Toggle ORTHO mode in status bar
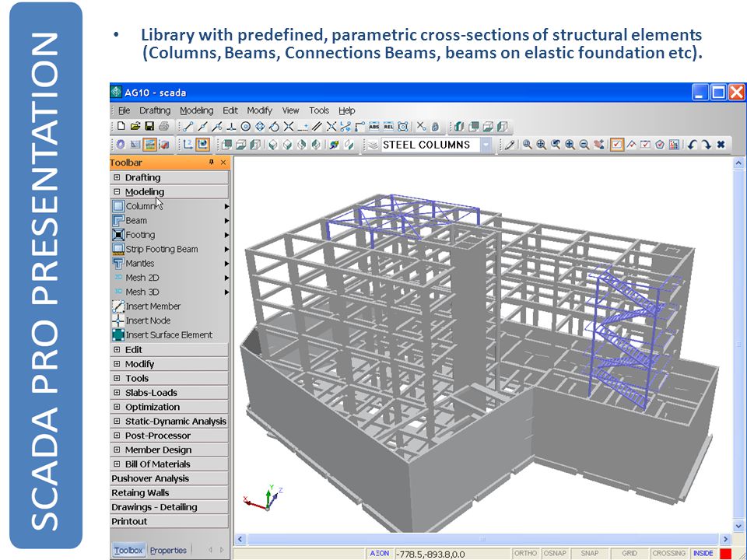Screen dimensions: 747x560 [x=525, y=553]
